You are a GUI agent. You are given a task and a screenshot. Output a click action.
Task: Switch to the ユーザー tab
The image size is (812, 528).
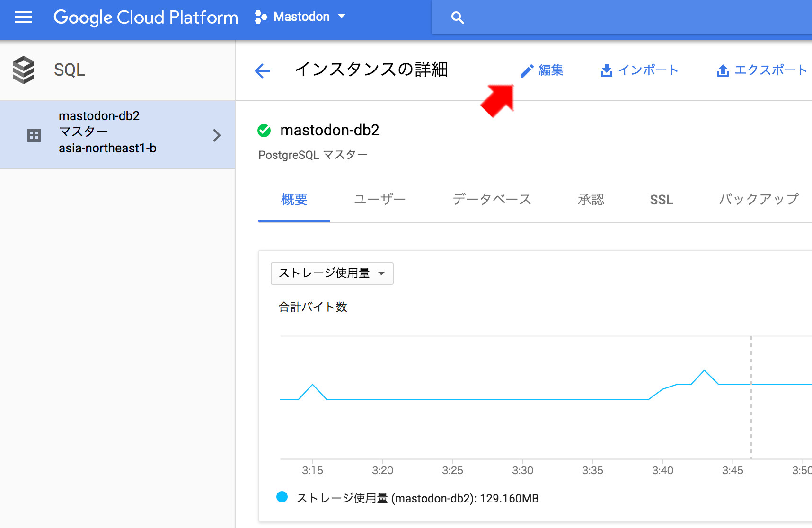380,200
